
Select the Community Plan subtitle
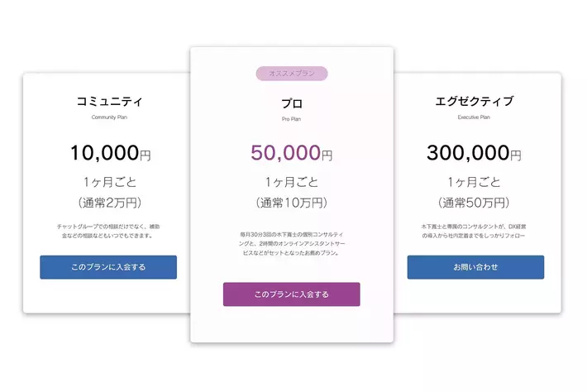click(x=109, y=117)
